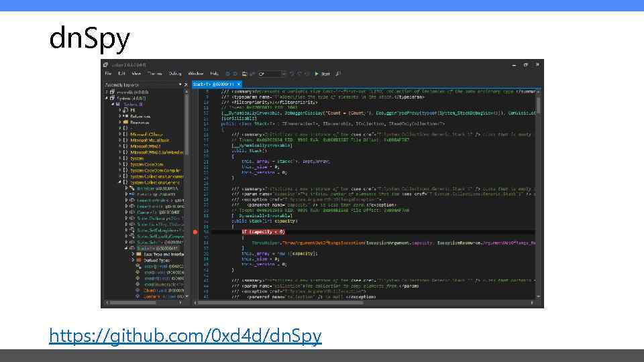Click the System.CodeDom namespace braces icon

[x=125, y=164]
